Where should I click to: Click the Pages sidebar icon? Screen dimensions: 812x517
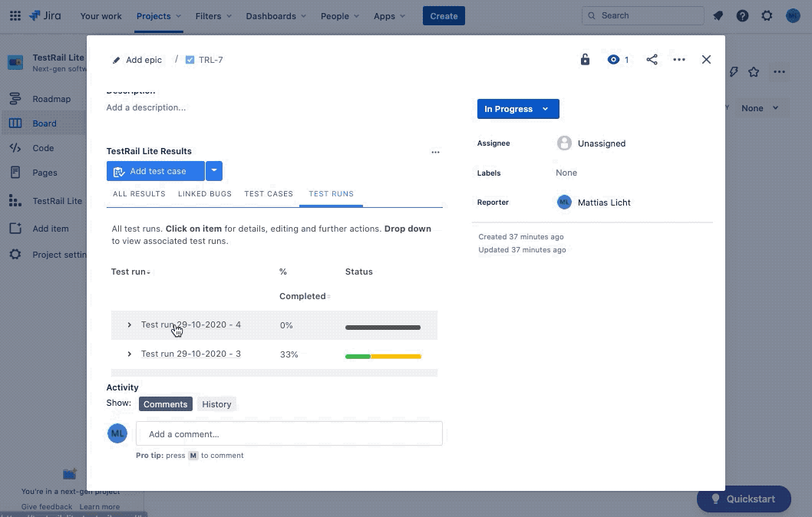(15, 173)
